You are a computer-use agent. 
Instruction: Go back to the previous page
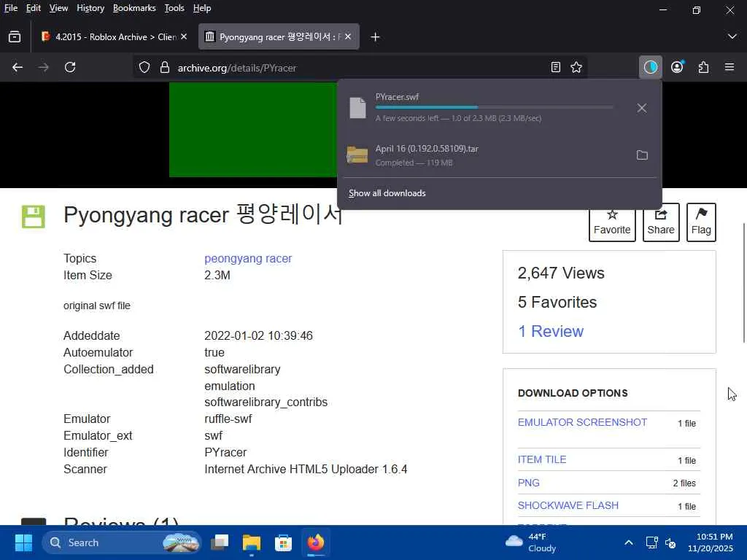18,67
